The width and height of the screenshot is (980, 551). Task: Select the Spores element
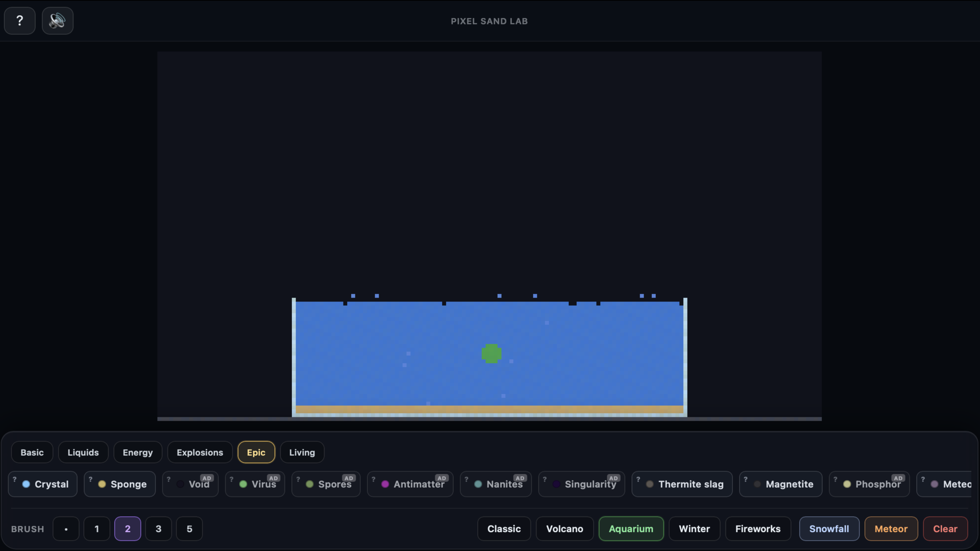tap(326, 484)
